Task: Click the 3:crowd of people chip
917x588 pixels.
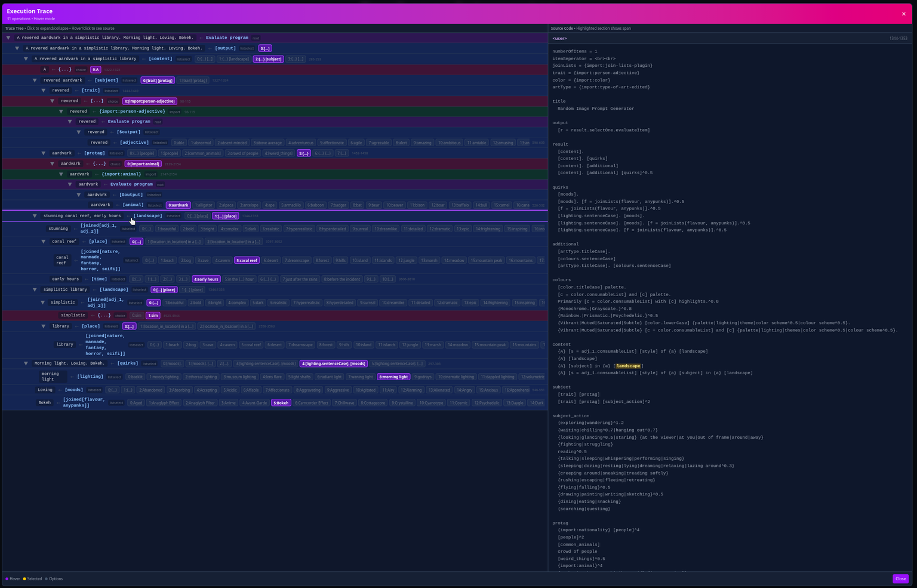Action: click(x=243, y=153)
